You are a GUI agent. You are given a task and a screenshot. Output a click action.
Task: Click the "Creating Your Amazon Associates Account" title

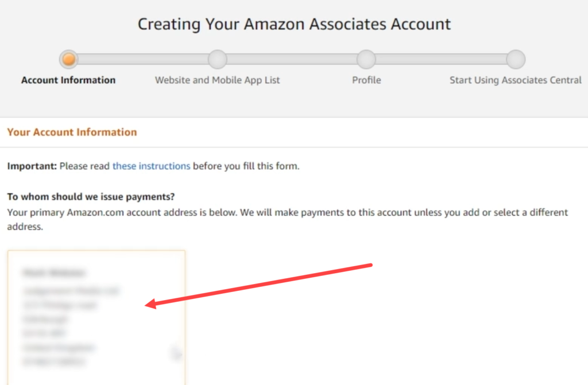click(294, 25)
